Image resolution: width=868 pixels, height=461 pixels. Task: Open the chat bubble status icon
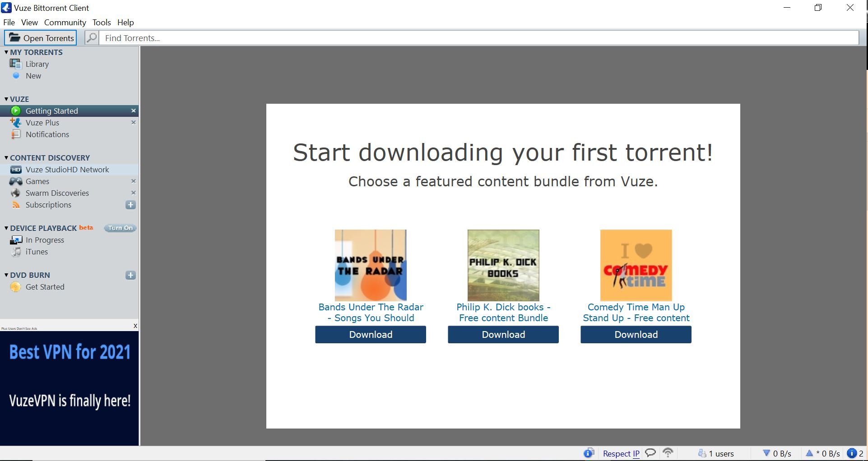[x=650, y=453]
